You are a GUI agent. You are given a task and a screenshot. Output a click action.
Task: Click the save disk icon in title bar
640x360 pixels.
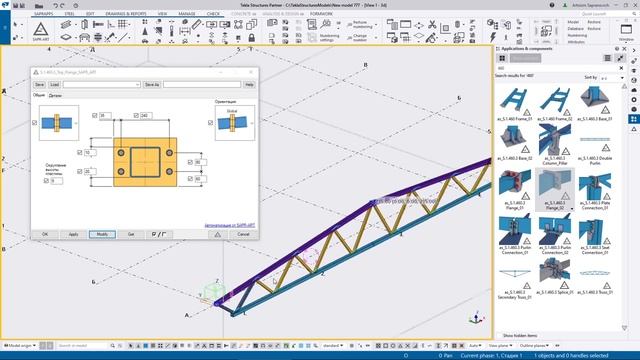16,6
